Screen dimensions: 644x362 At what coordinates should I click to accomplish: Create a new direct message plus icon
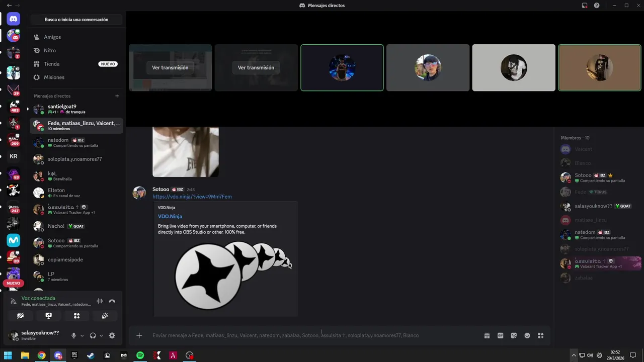(117, 96)
